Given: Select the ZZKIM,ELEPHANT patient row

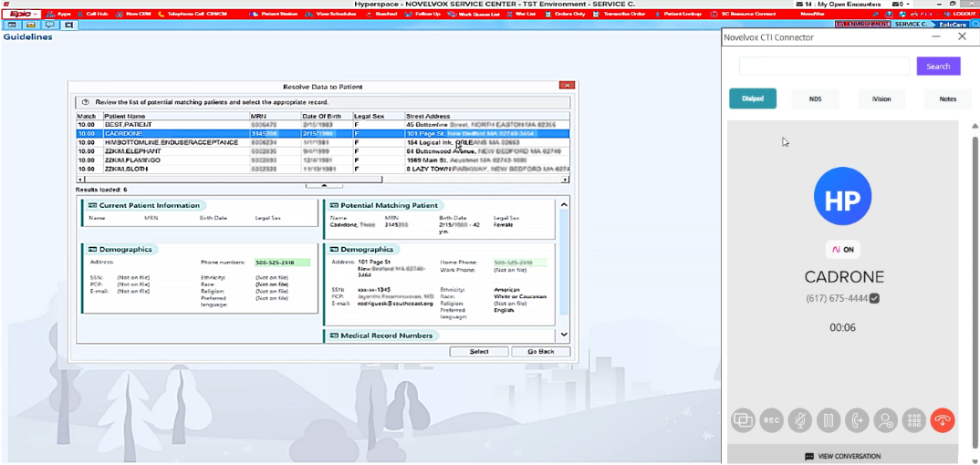Looking at the screenshot, I should pyautogui.click(x=322, y=151).
